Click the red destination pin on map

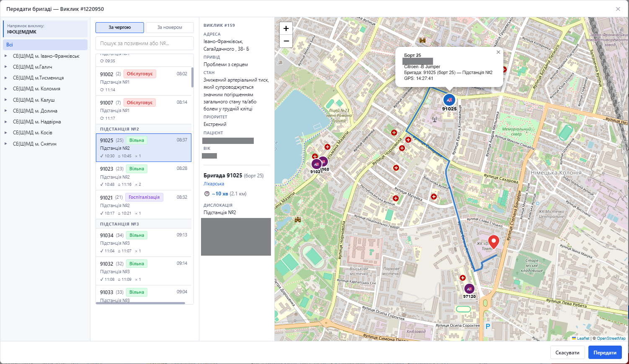[494, 243]
